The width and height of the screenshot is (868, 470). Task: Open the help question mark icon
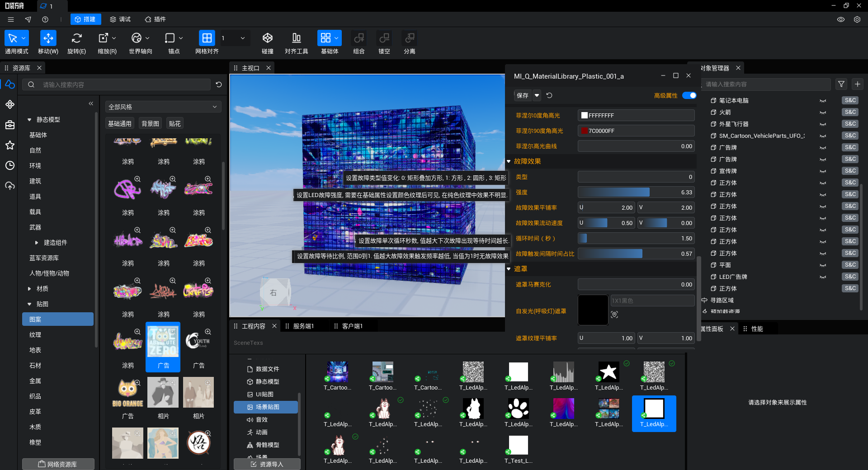(45, 19)
